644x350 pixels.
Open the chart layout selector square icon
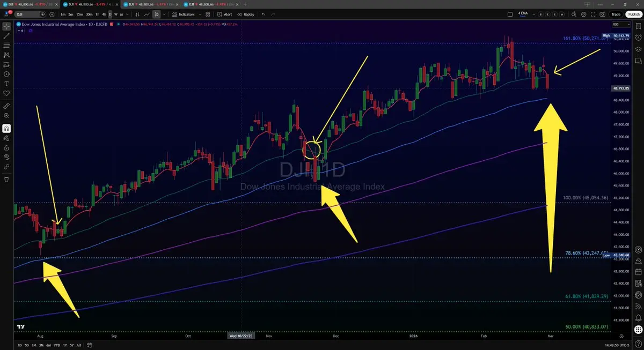(510, 14)
